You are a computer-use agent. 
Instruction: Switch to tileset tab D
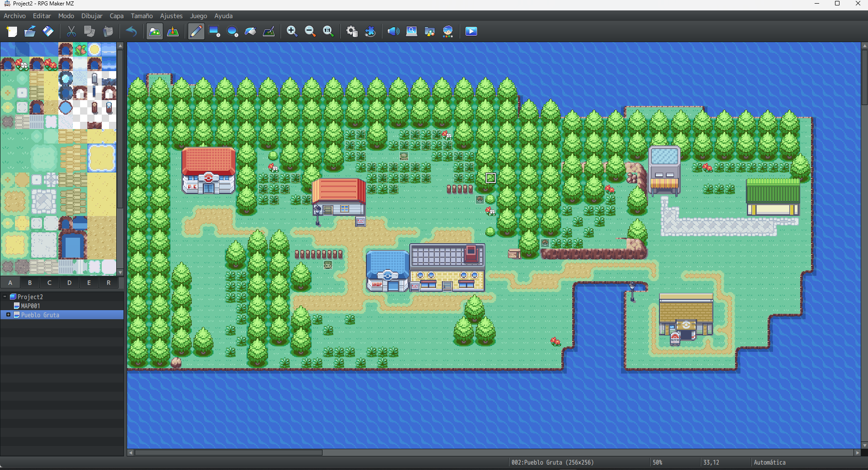[x=69, y=283]
